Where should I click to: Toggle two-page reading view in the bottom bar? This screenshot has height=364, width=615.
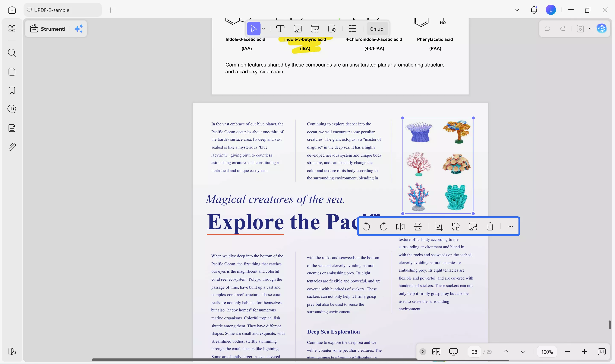436,351
